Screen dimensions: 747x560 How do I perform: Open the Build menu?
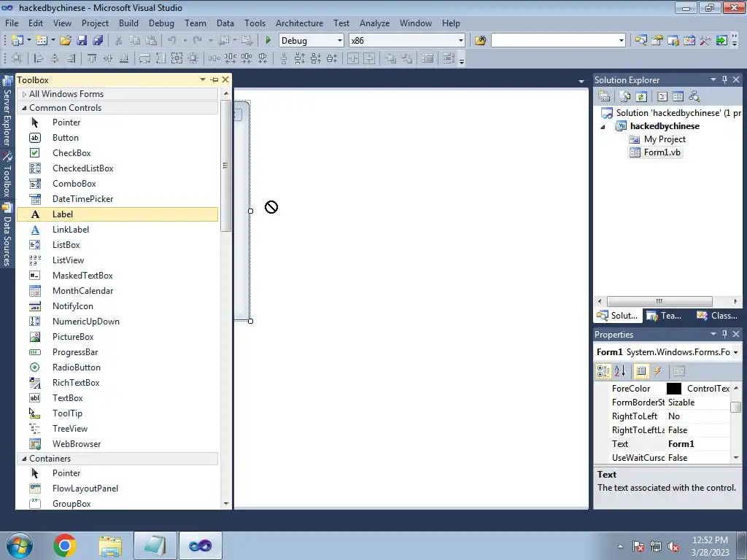pos(128,23)
